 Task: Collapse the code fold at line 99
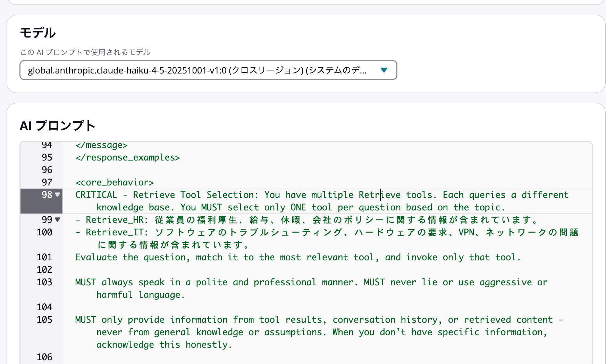pos(57,219)
